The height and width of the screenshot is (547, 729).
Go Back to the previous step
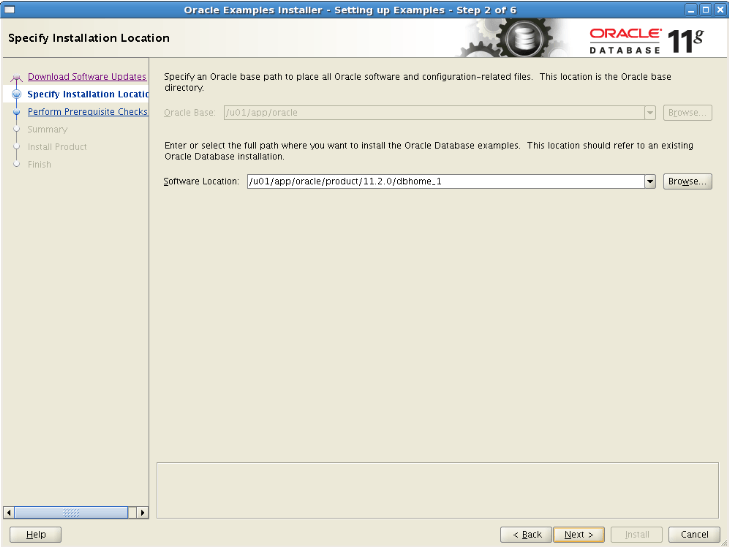click(x=526, y=534)
